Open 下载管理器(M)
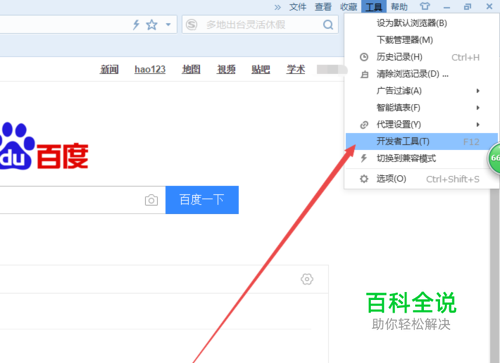500x363 pixels. (x=421, y=40)
